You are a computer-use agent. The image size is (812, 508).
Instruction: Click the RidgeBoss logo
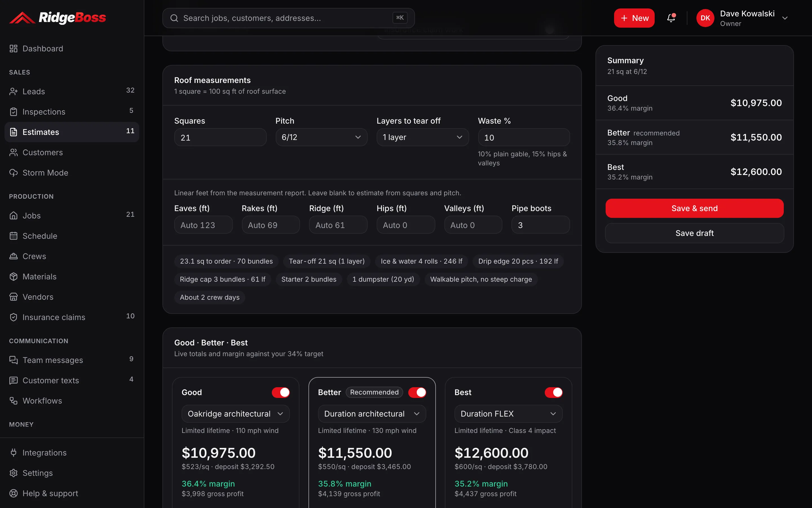[58, 17]
